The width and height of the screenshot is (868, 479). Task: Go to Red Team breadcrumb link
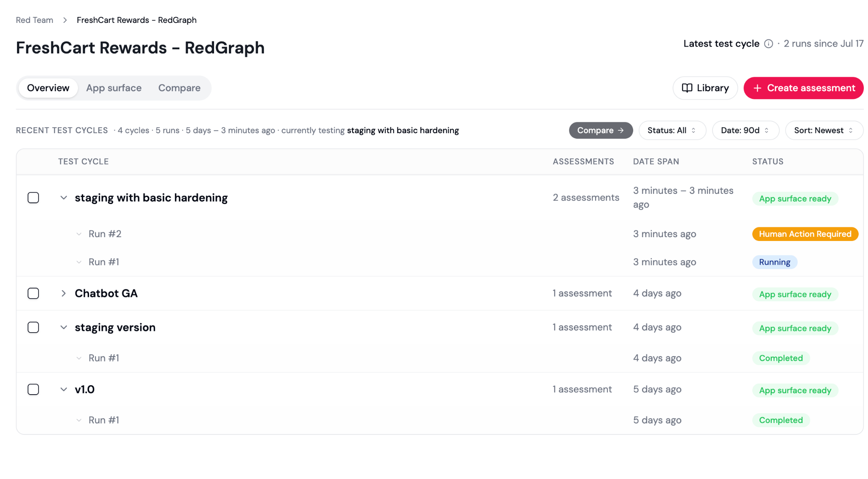point(35,20)
